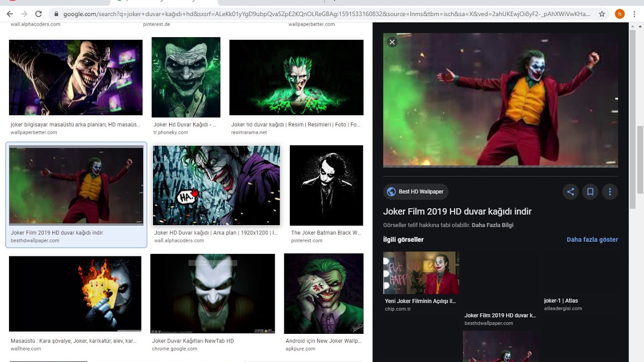
Task: Open Joker Film 2019 HD duvar kağıdı indir title
Action: click(x=457, y=212)
